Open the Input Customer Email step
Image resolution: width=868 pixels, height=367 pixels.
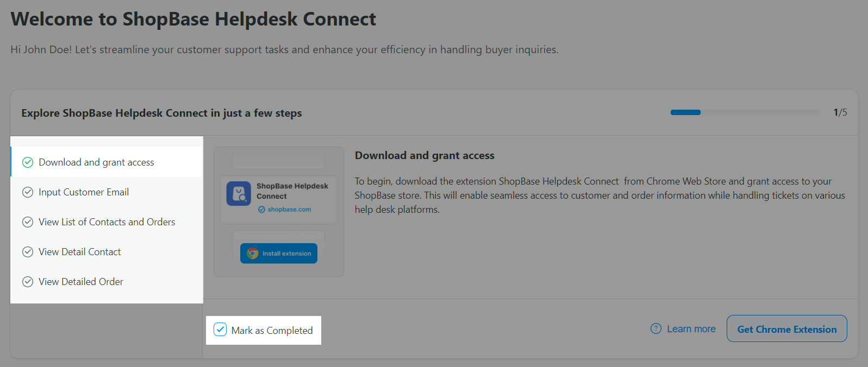(x=107, y=192)
